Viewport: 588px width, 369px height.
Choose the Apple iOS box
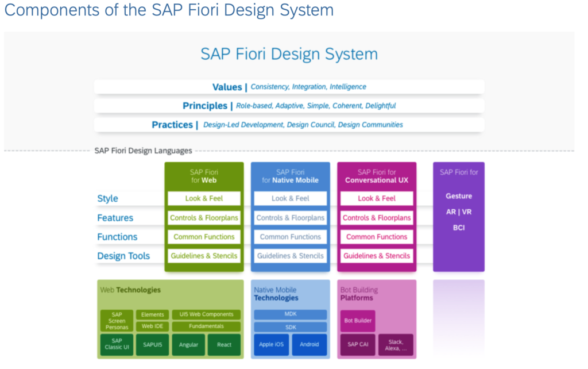pyautogui.click(x=272, y=344)
